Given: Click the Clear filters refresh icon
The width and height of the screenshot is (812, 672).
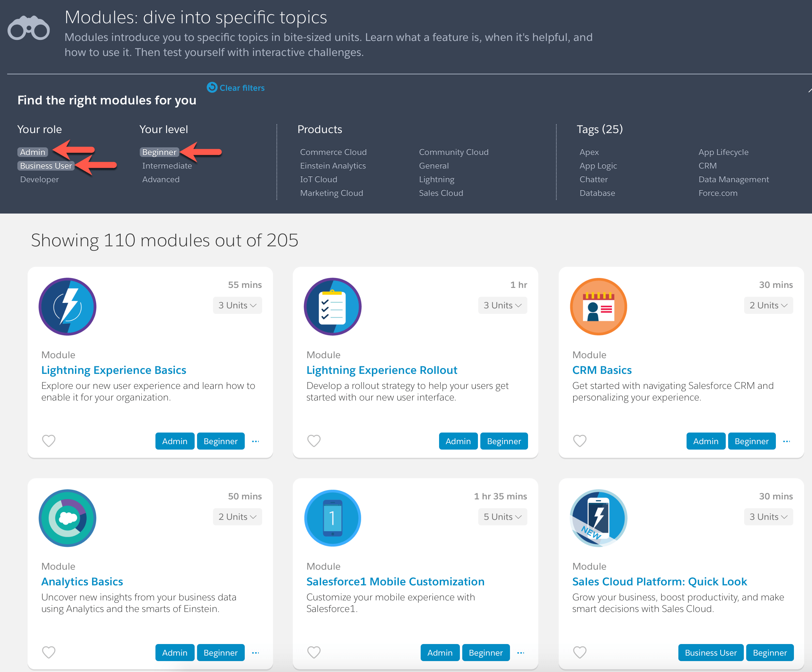Looking at the screenshot, I should pyautogui.click(x=212, y=87).
